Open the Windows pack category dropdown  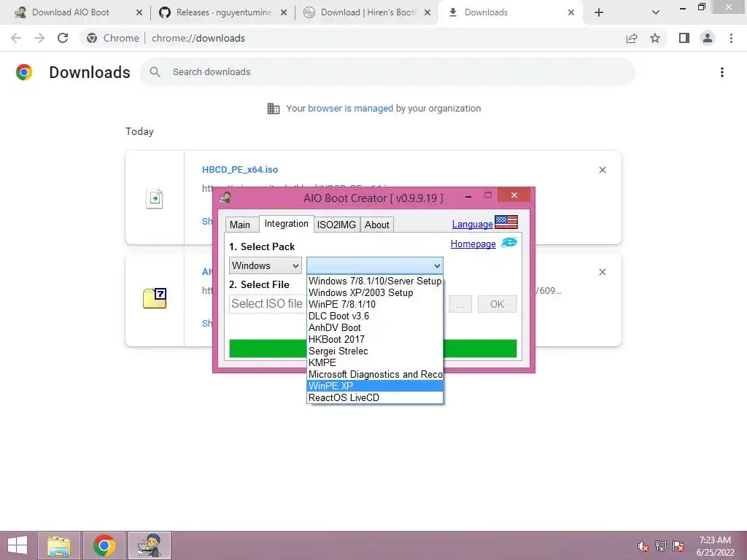click(x=266, y=265)
